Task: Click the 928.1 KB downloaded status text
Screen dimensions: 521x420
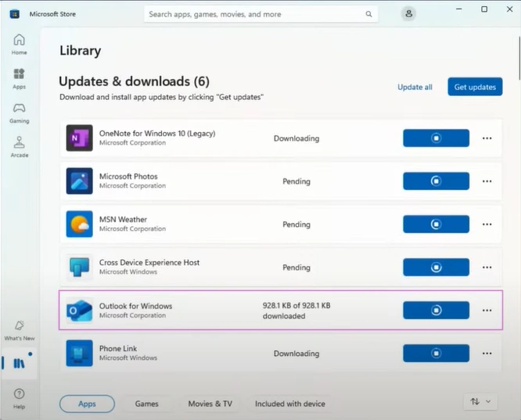Action: pos(296,311)
